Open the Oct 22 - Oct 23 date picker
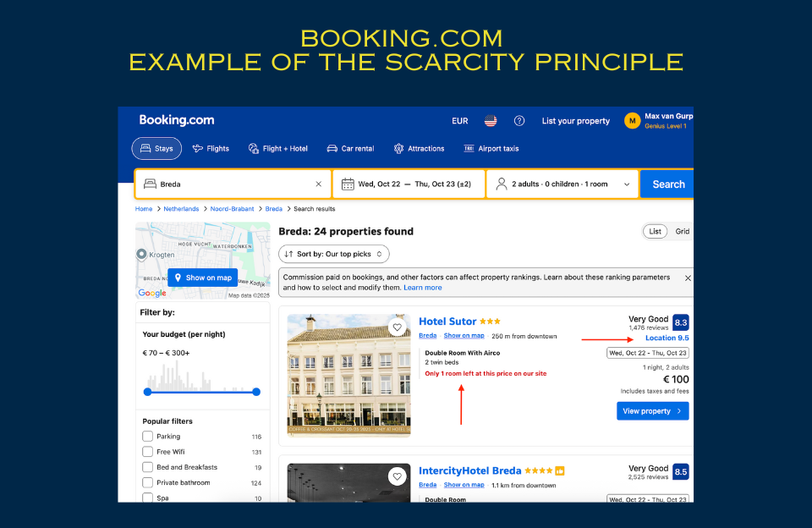The width and height of the screenshot is (812, 528). (409, 184)
